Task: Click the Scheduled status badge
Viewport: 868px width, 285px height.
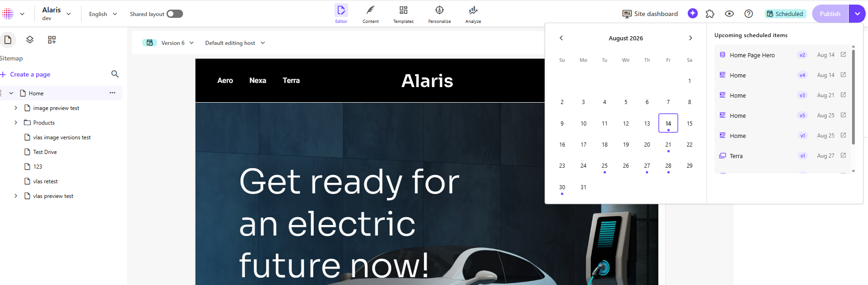Action: pyautogui.click(x=785, y=14)
